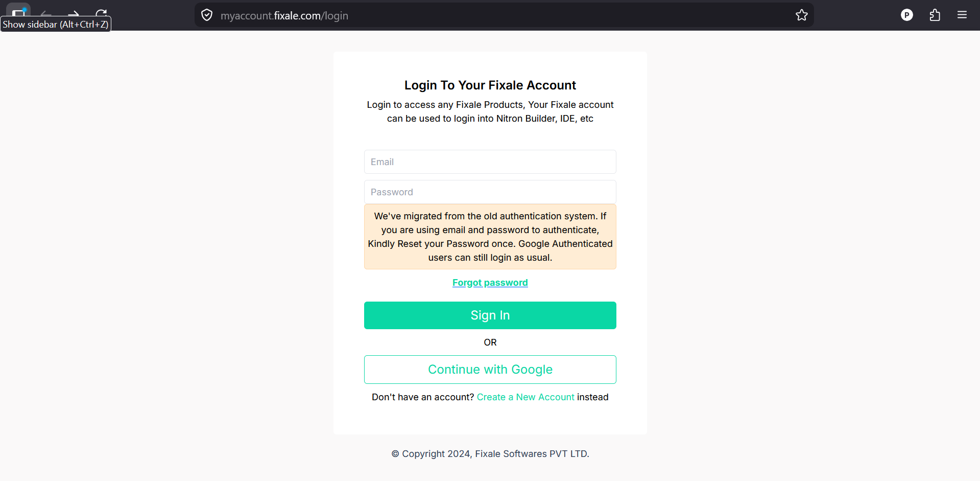Choose Continue with Google
This screenshot has width=980, height=481.
click(x=490, y=370)
